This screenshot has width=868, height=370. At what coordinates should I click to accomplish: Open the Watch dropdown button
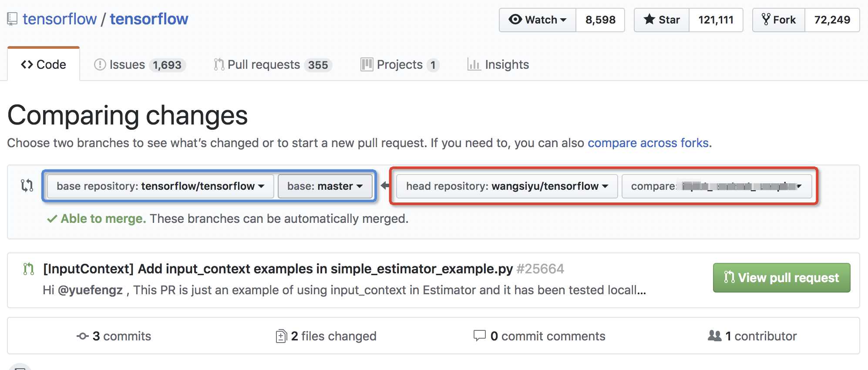click(x=538, y=20)
